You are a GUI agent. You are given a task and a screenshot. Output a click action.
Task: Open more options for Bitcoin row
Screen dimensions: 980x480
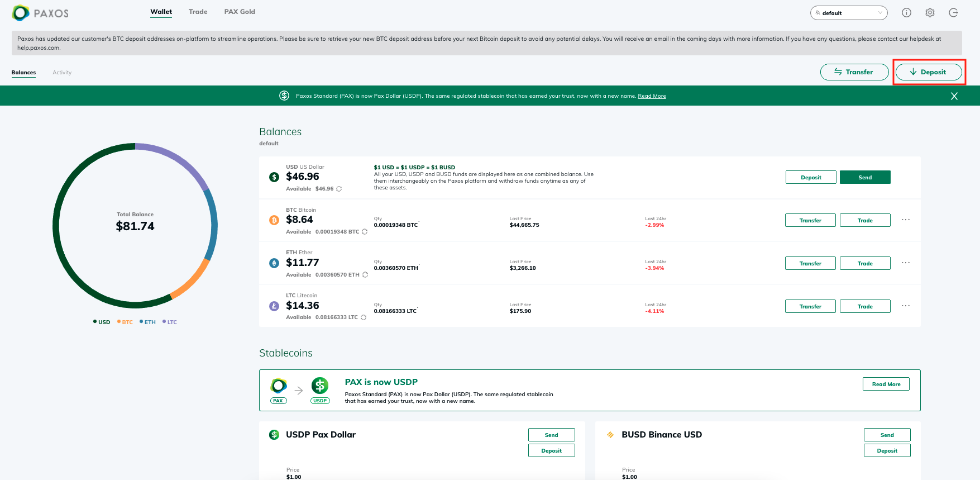[x=906, y=220]
